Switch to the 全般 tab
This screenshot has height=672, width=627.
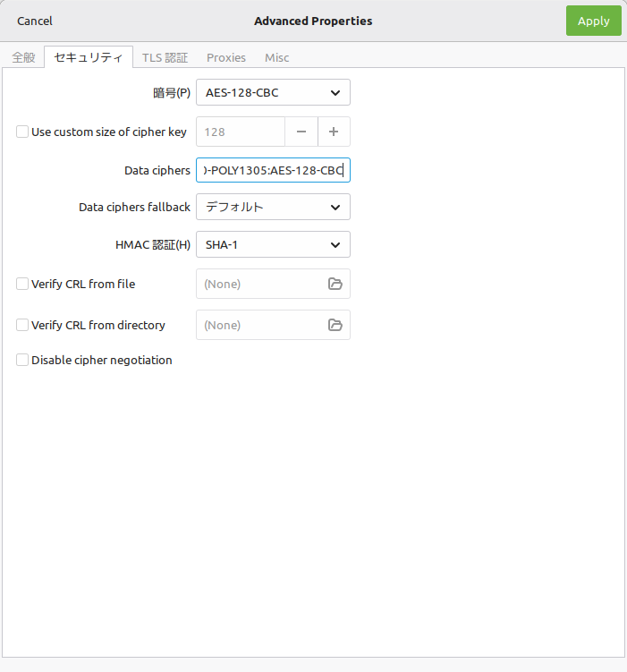(23, 57)
